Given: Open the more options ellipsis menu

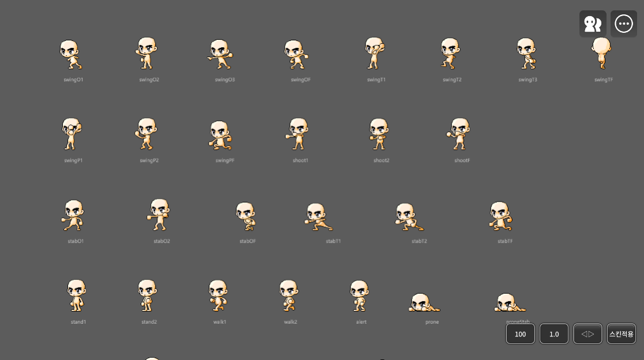Looking at the screenshot, I should (624, 24).
